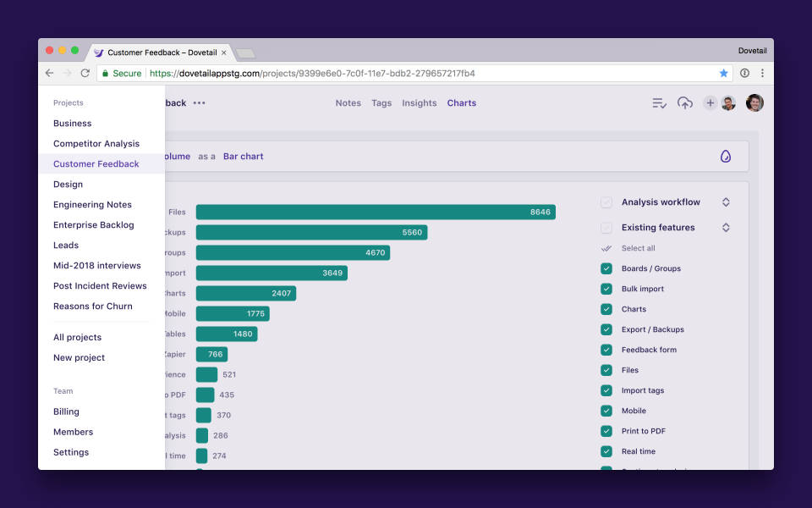The height and width of the screenshot is (508, 812).
Task: Open the task checklist icon in the toolbar
Action: point(658,102)
